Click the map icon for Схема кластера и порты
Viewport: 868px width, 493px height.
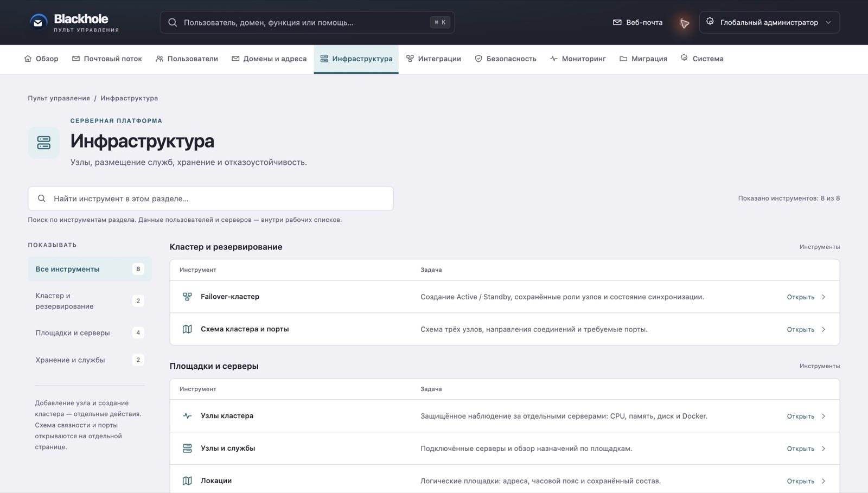pos(187,329)
